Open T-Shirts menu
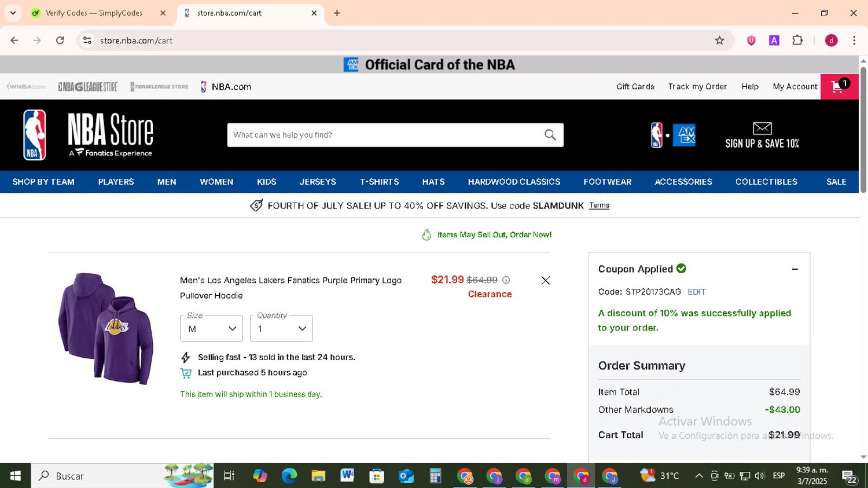Viewport: 868px width, 488px height. [x=379, y=182]
